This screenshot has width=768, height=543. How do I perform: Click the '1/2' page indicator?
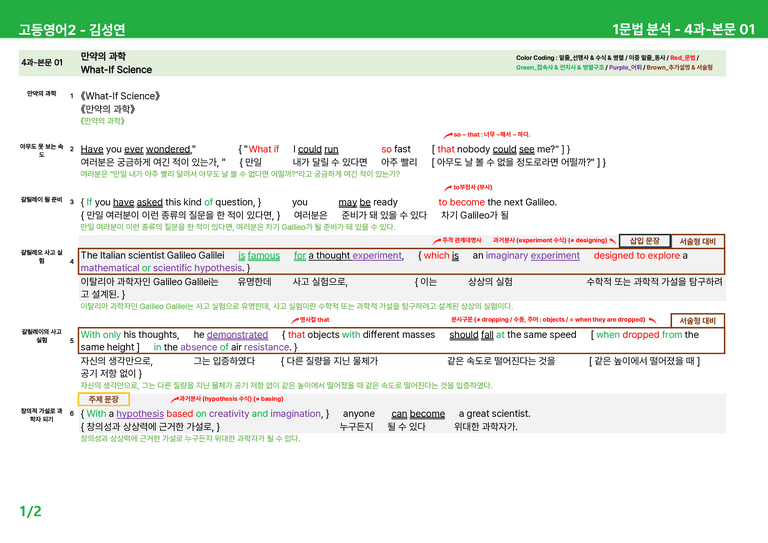[x=30, y=512]
